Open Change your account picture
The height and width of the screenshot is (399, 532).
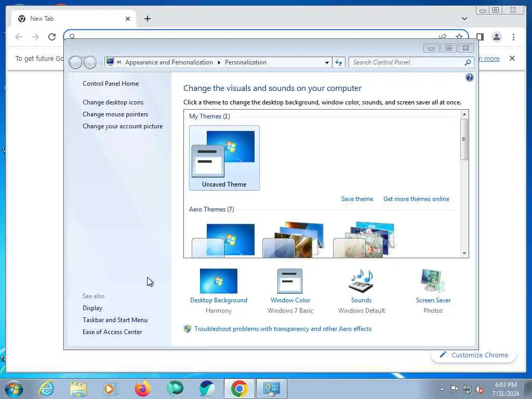[x=123, y=126]
